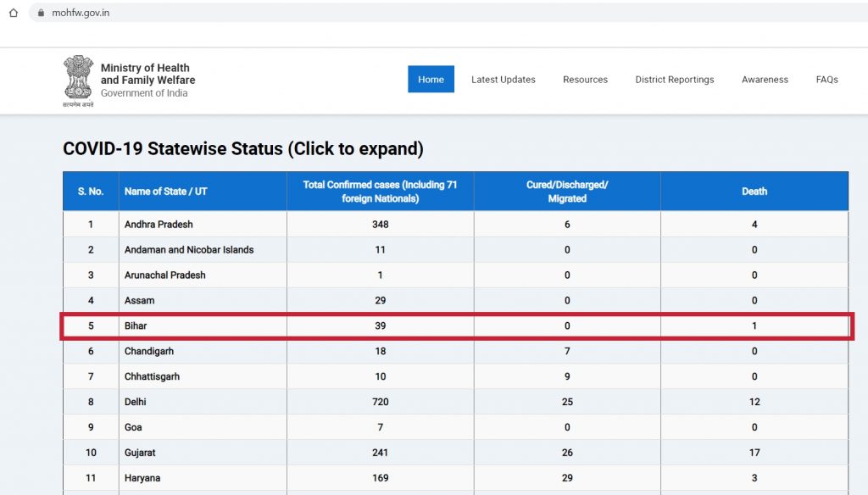Click Chandigarh confirmed cases value 18
Screen dimensions: 868x495
[381, 351]
